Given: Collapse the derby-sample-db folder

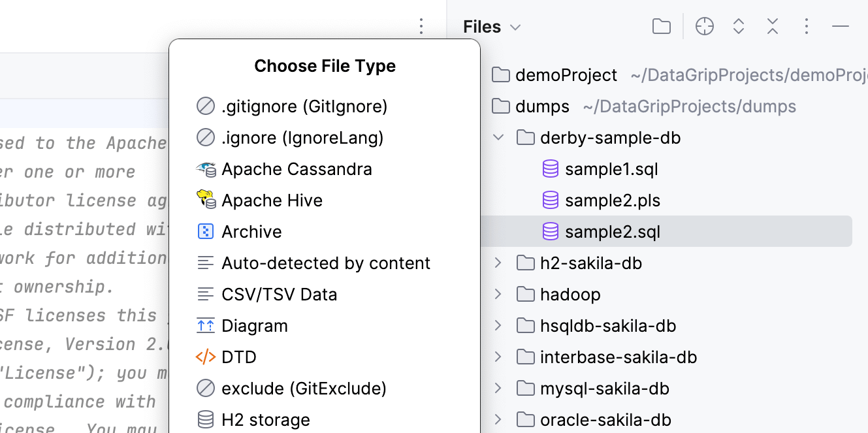Looking at the screenshot, I should 498,137.
